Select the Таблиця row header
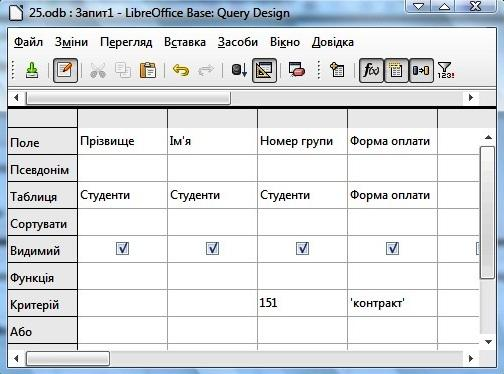The image size is (504, 374). [x=42, y=195]
